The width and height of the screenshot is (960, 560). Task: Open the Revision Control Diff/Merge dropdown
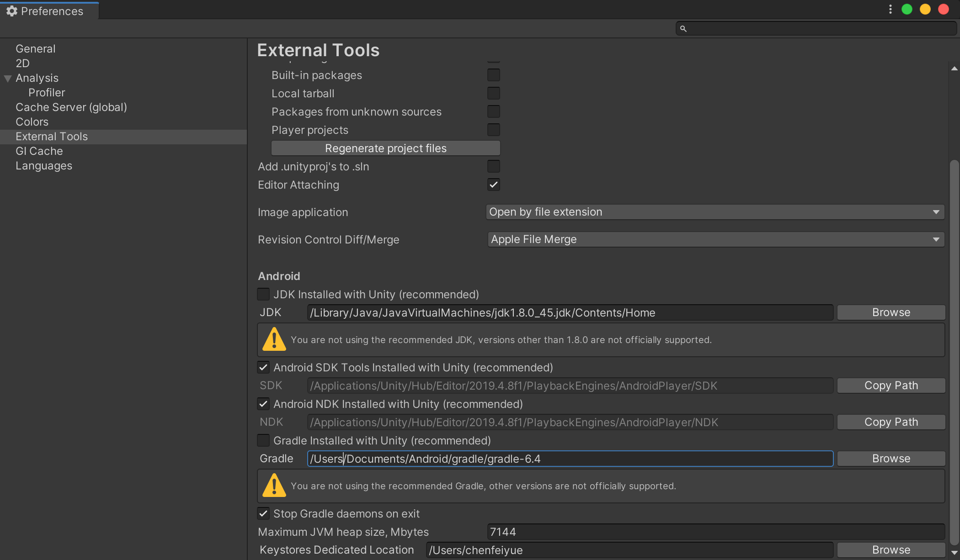pyautogui.click(x=715, y=239)
